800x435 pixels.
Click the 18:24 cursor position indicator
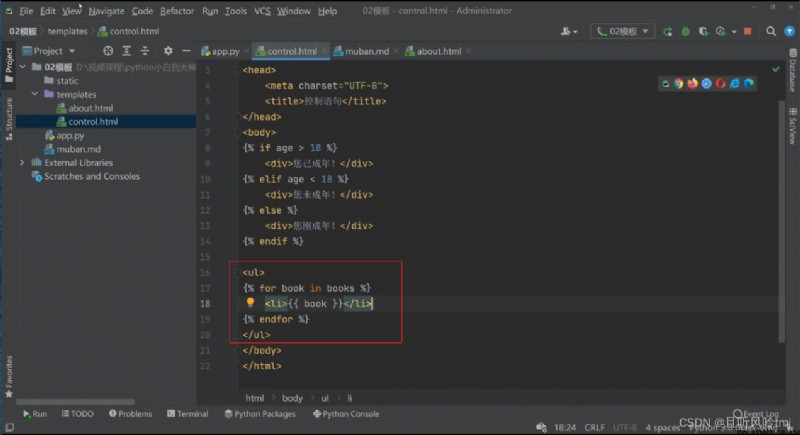coord(565,427)
